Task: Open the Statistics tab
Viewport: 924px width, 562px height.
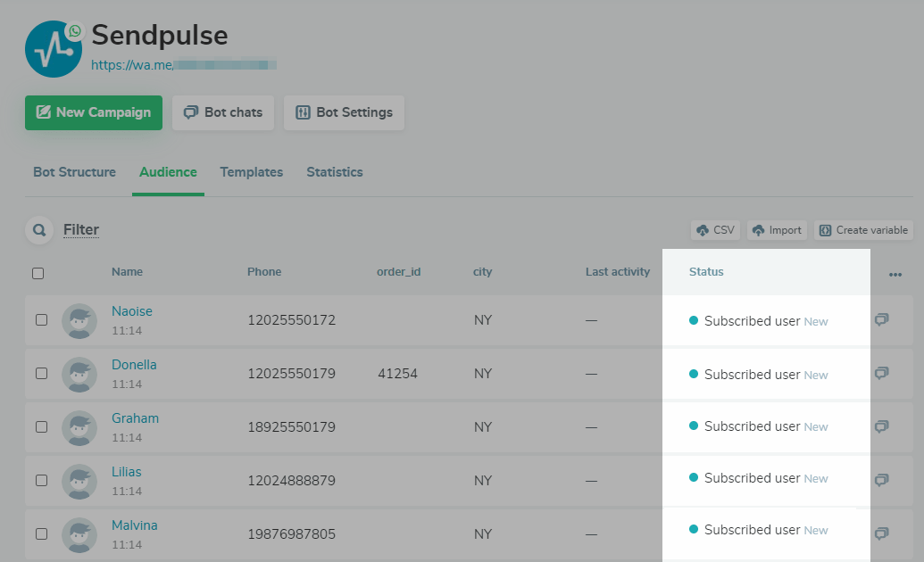Action: point(334,172)
